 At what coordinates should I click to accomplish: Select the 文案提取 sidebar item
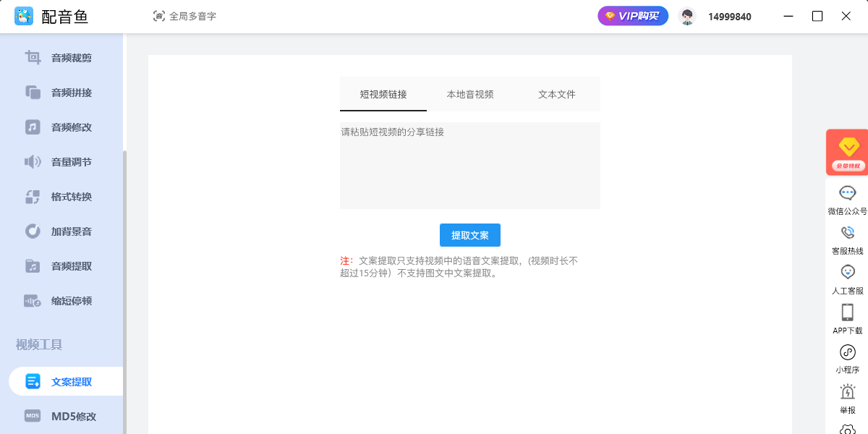point(66,381)
